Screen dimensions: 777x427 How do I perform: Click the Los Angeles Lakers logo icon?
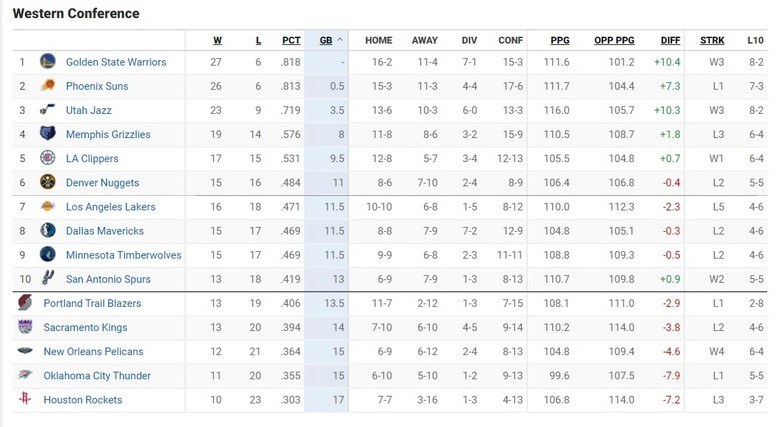click(47, 207)
